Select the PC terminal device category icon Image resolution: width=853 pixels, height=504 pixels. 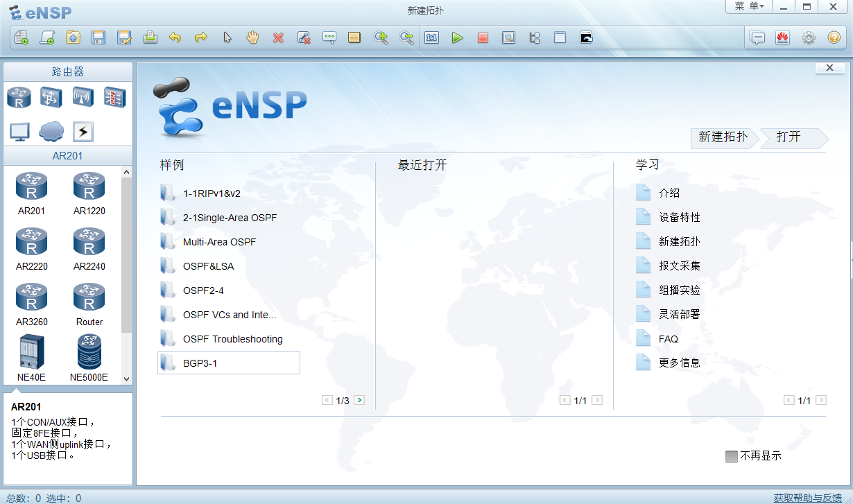[19, 131]
